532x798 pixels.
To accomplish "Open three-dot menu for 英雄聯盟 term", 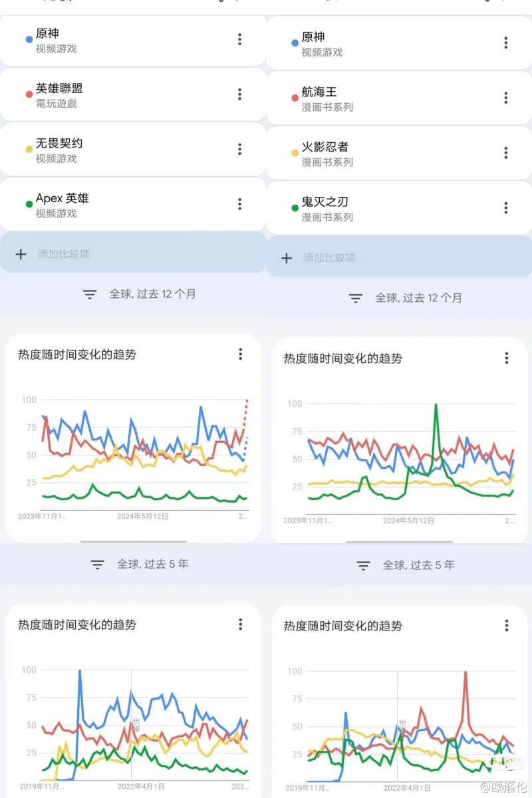I will tap(240, 94).
